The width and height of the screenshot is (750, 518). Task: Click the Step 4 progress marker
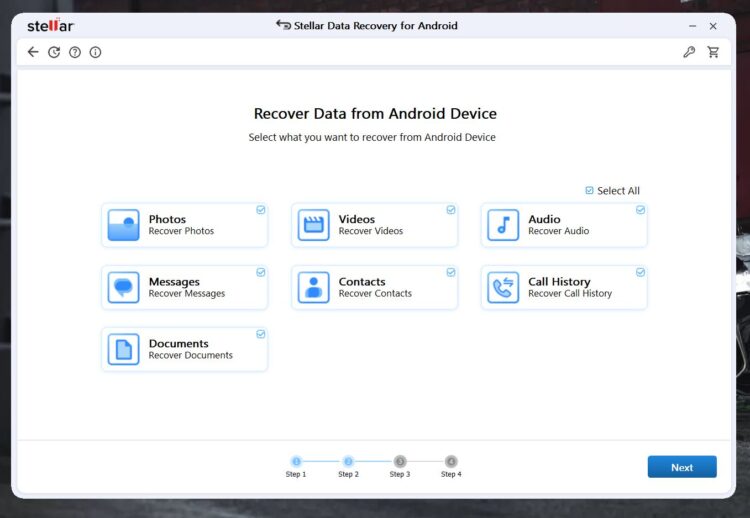pyautogui.click(x=451, y=462)
